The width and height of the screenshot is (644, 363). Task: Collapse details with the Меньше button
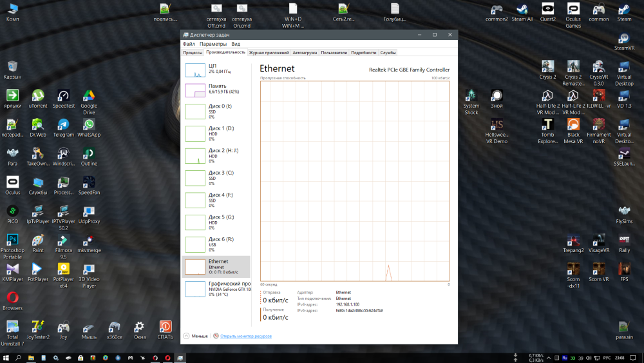tap(196, 336)
